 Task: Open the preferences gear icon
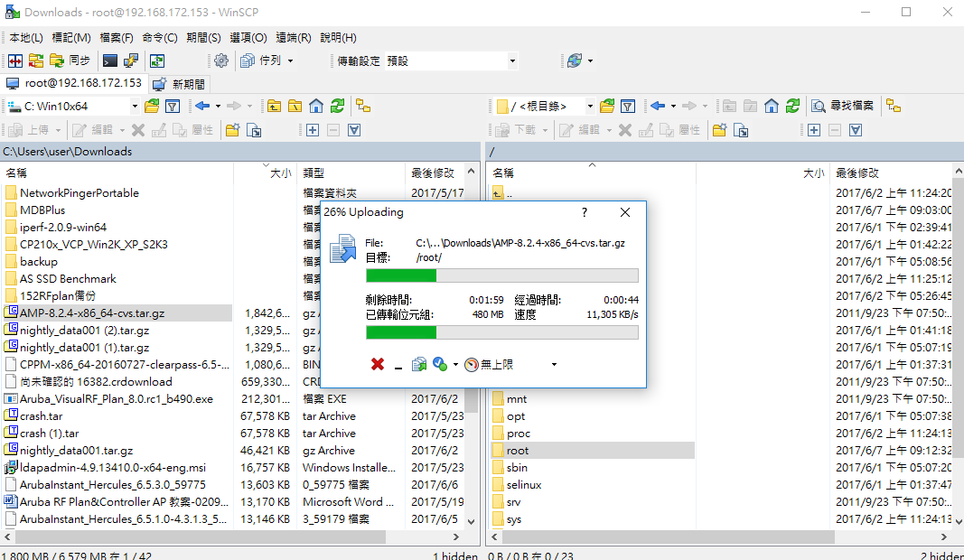click(x=221, y=61)
